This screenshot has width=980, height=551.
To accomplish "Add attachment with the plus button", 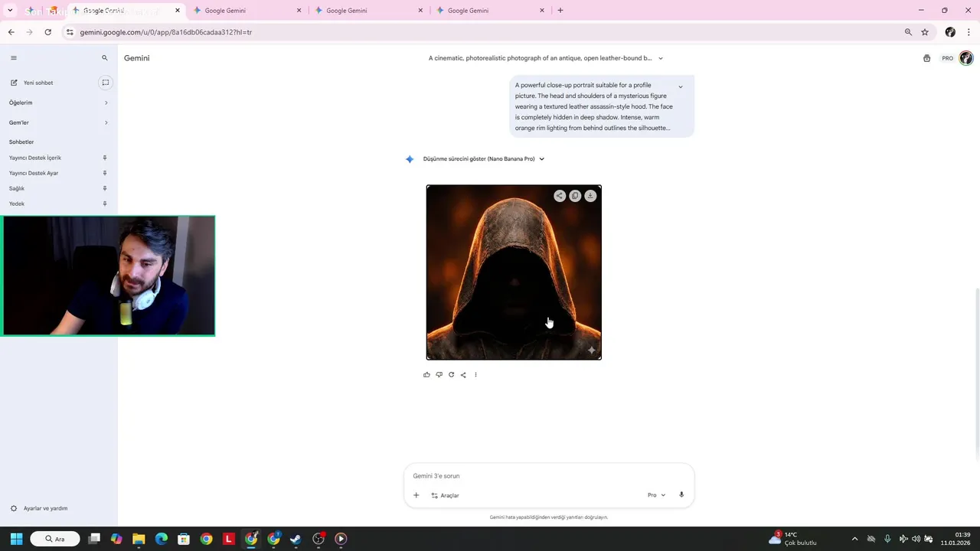I will [416, 495].
